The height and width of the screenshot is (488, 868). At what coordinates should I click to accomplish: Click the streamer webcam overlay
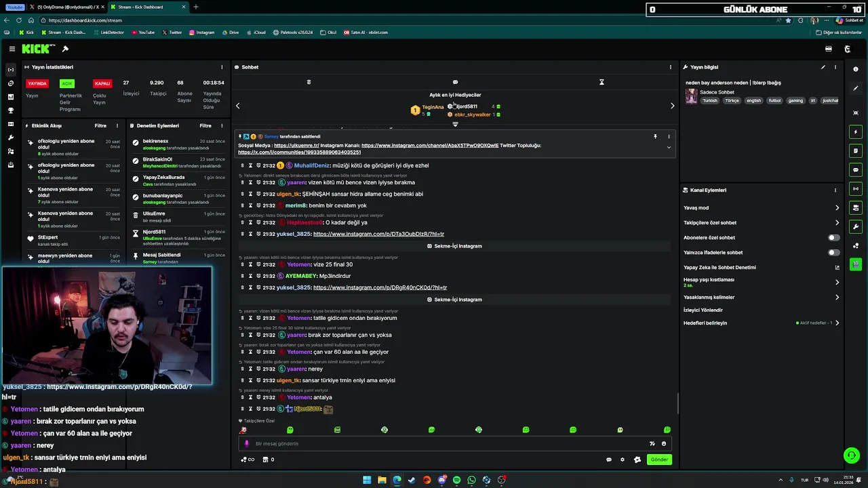(106, 326)
